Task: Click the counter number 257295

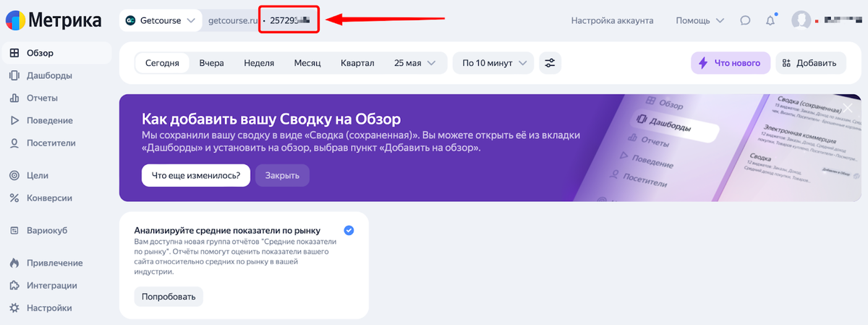Action: click(289, 21)
